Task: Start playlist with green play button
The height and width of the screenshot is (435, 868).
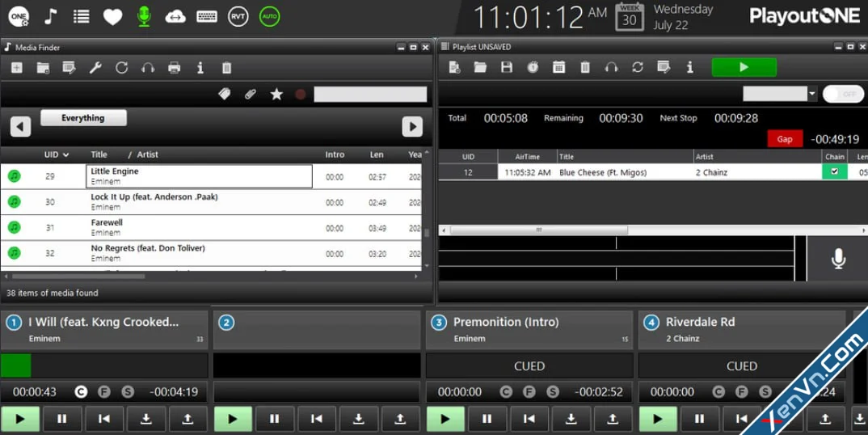Action: point(744,67)
